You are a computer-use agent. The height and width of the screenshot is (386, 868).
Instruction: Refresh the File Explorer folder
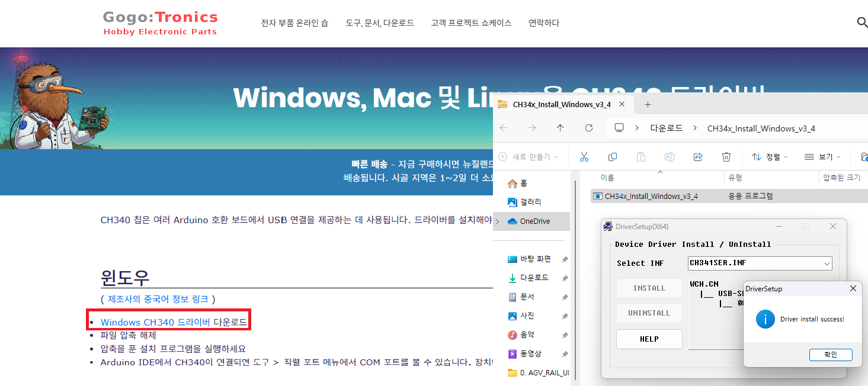tap(589, 128)
